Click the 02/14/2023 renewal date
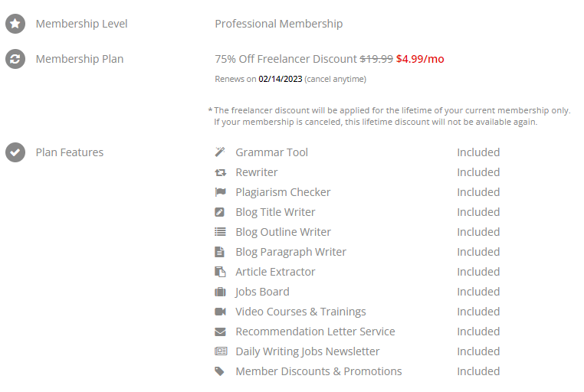The width and height of the screenshot is (584, 392). 280,79
